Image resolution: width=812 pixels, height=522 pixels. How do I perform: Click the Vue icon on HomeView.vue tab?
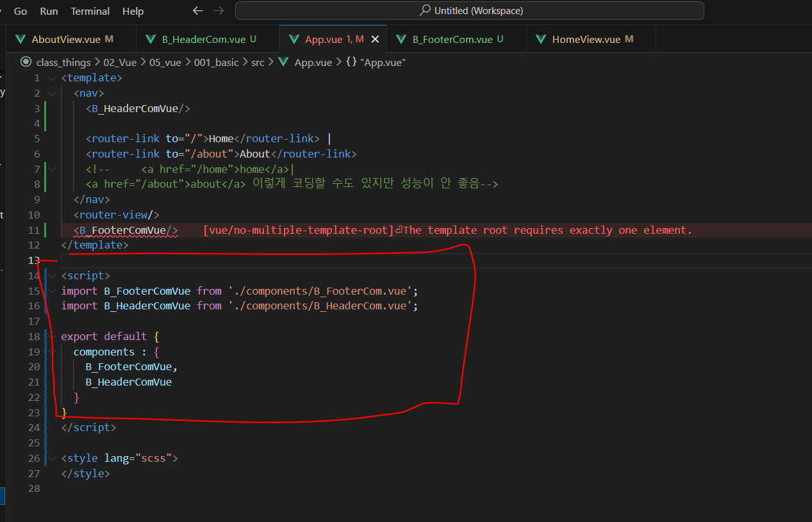coord(541,39)
